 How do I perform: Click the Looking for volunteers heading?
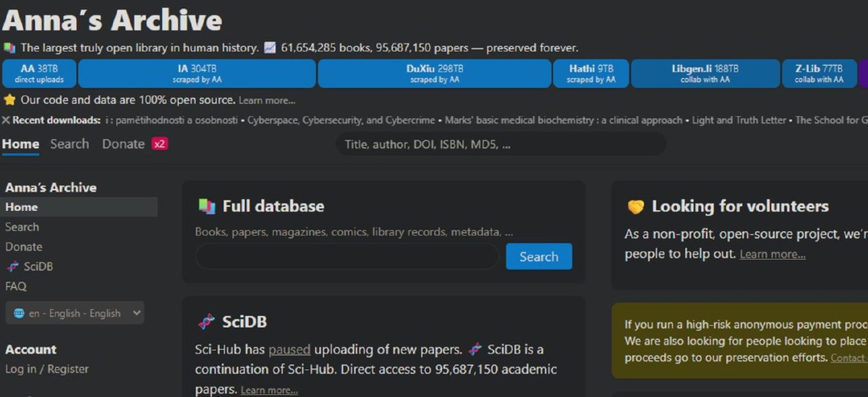click(x=740, y=206)
